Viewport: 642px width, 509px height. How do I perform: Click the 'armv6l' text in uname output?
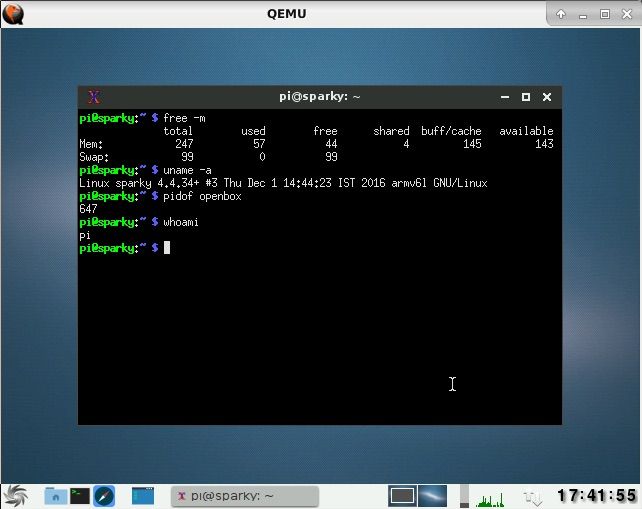coord(409,183)
